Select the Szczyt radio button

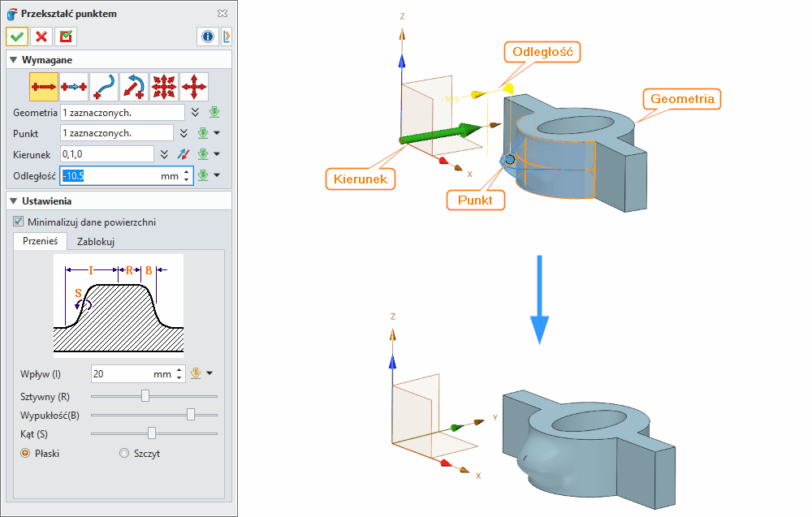pos(123,454)
